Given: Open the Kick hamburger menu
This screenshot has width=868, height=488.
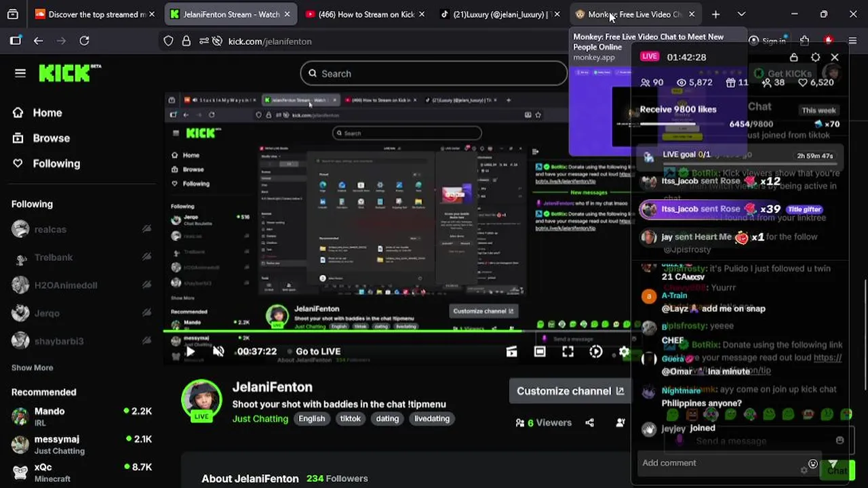Looking at the screenshot, I should [x=20, y=73].
